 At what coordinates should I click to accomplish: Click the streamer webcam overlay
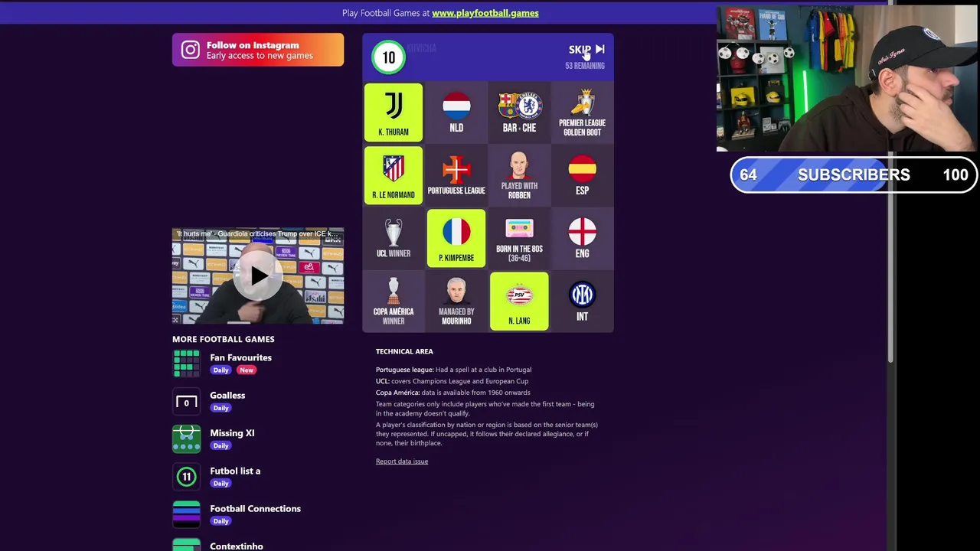847,79
